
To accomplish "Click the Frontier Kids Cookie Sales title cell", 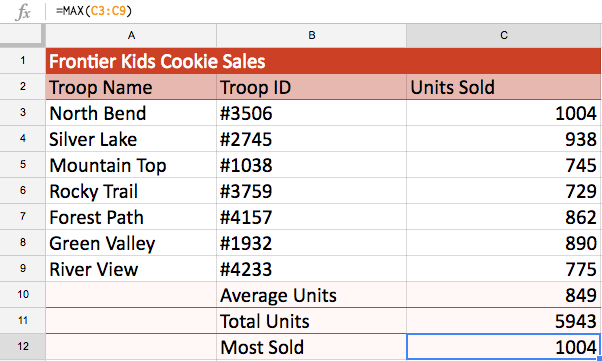I will (323, 61).
